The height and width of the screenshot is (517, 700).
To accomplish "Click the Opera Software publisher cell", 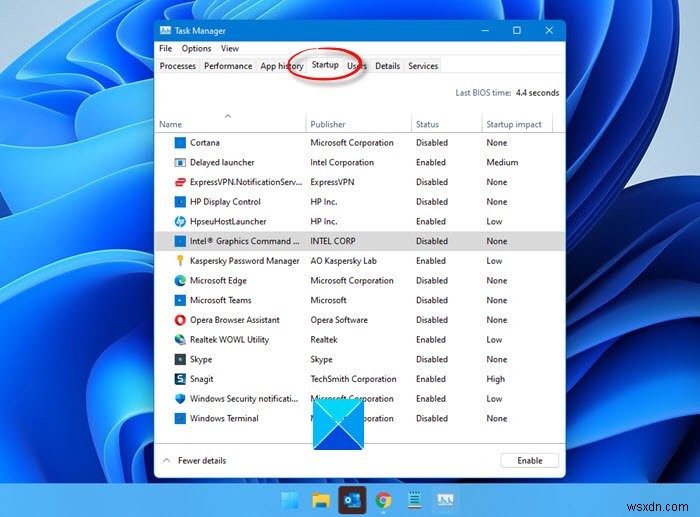I will [x=339, y=320].
